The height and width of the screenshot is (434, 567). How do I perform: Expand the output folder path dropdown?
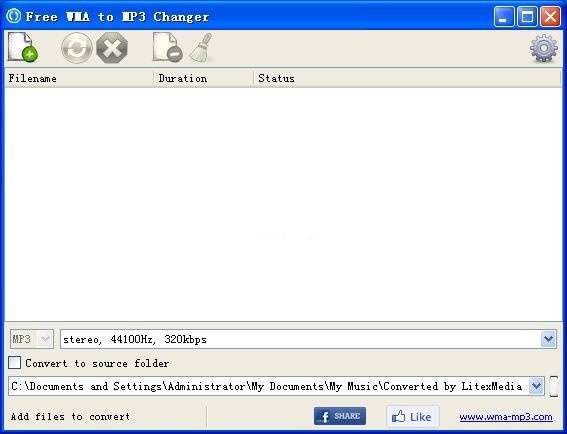[536, 386]
